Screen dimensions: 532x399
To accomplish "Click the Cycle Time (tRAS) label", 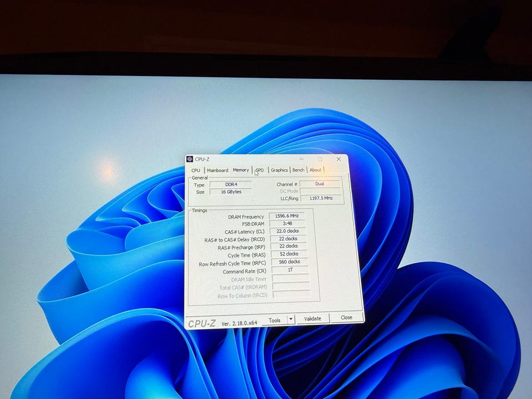I will click(x=247, y=255).
